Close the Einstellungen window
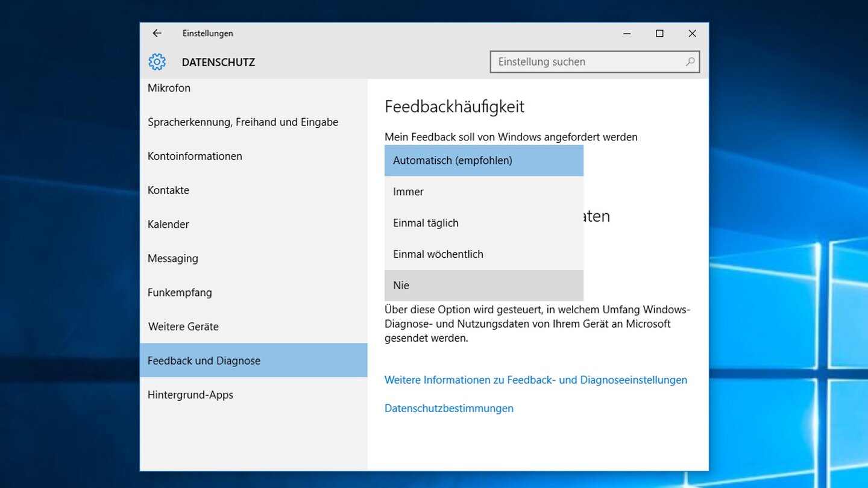Viewport: 868px width, 488px height. [692, 33]
